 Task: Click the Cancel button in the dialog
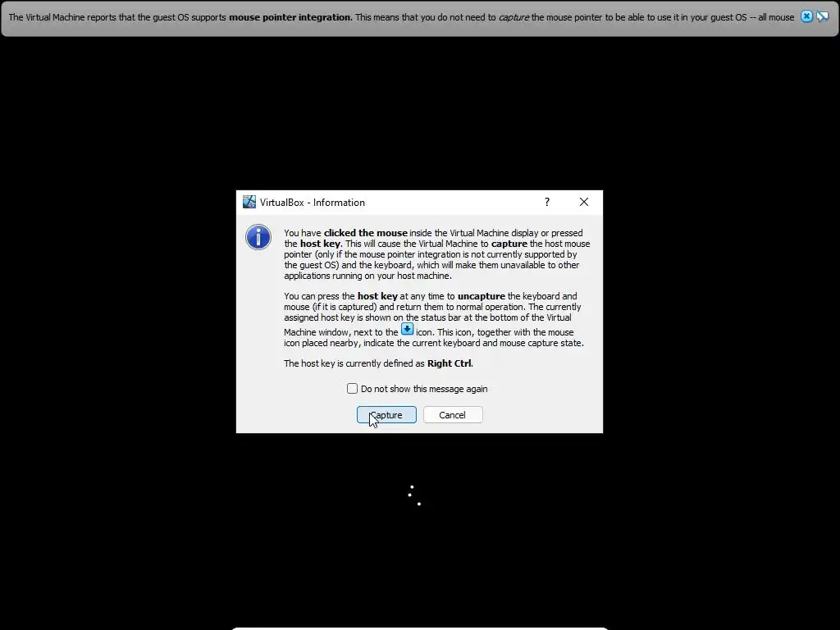[x=453, y=414]
